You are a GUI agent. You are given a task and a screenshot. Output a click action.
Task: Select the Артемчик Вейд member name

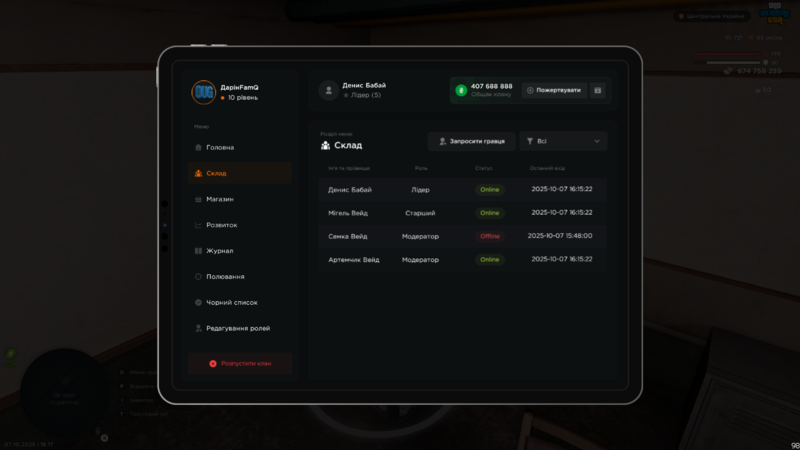pos(354,260)
